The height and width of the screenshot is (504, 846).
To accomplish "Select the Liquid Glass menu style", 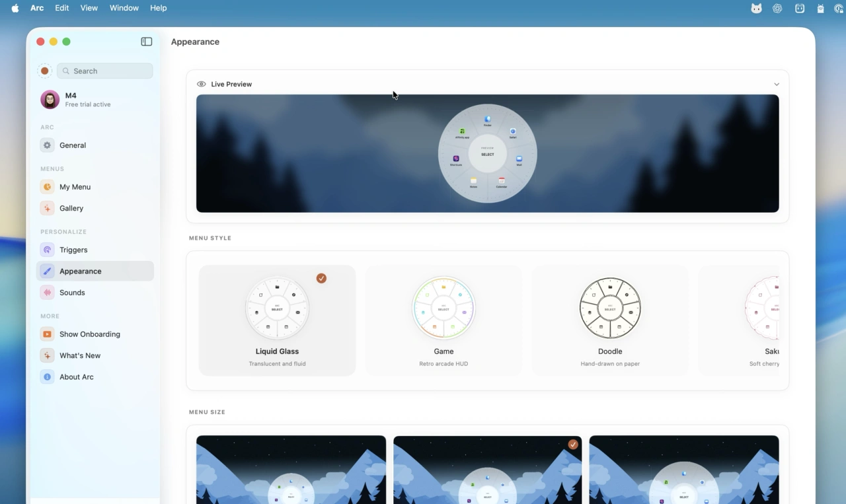I will [x=277, y=320].
